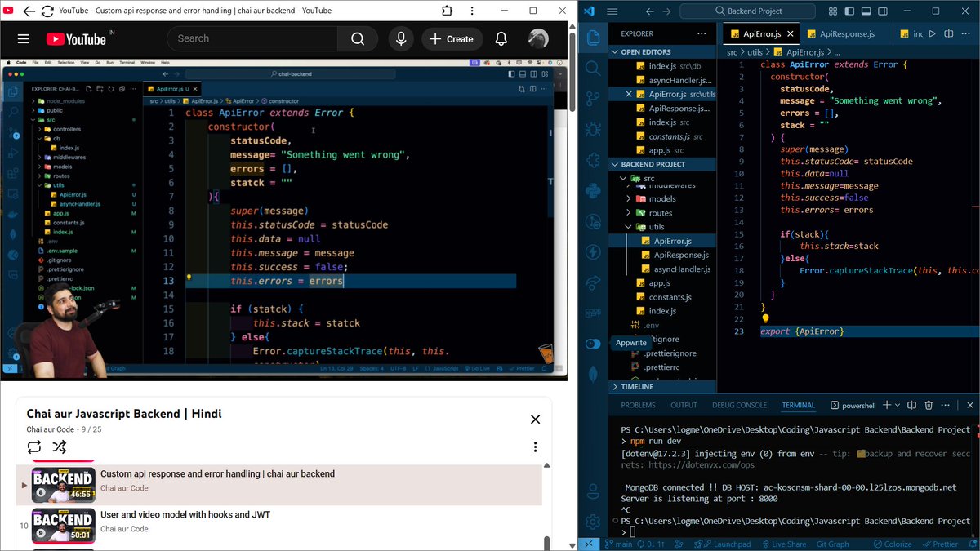Click Run Code play icon in editor toolbar
The width and height of the screenshot is (980, 551).
[x=932, y=33]
